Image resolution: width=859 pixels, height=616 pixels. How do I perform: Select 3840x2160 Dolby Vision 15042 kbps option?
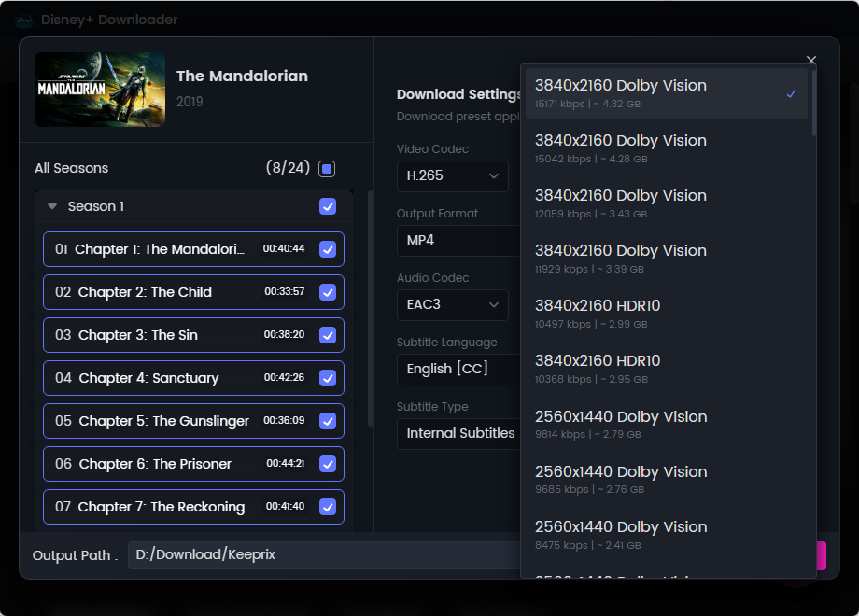tap(666, 148)
